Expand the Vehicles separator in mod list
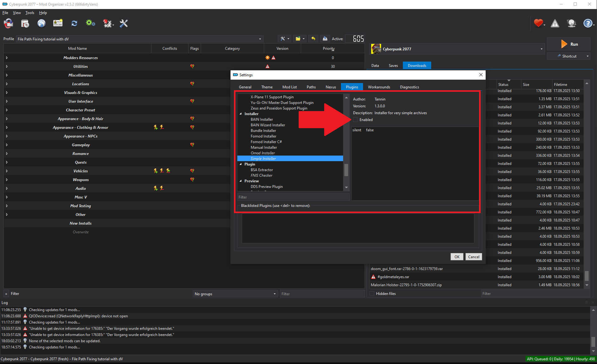 tap(7, 171)
